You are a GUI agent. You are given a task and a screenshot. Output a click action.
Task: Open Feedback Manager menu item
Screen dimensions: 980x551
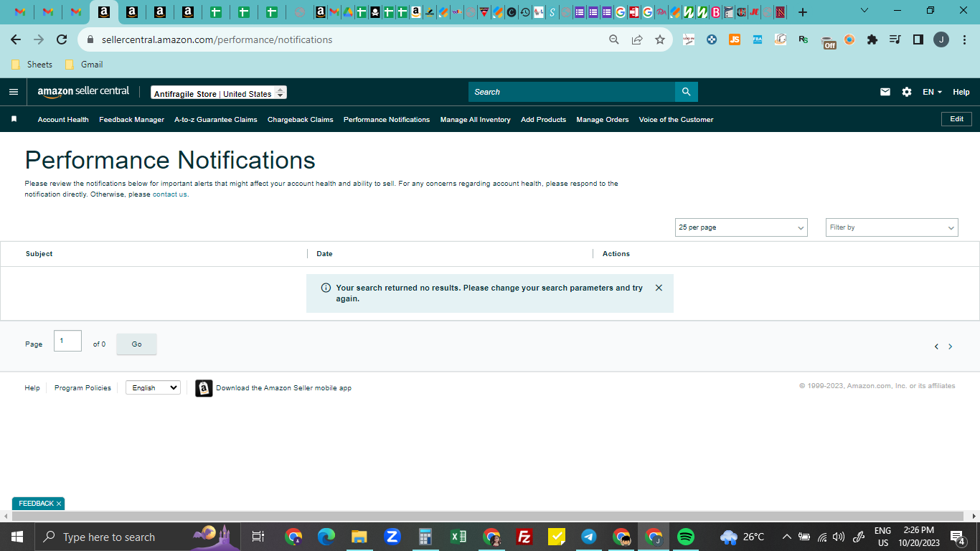[x=132, y=120]
